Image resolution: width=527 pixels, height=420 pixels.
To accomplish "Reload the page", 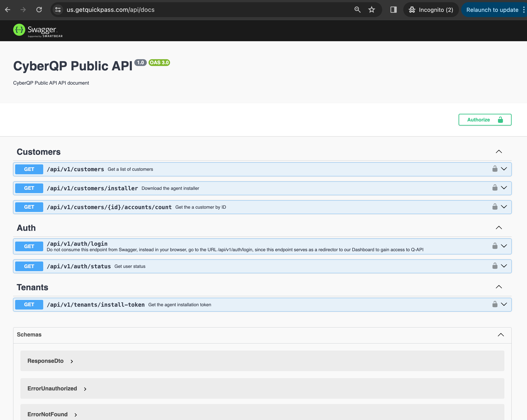I will tap(39, 10).
